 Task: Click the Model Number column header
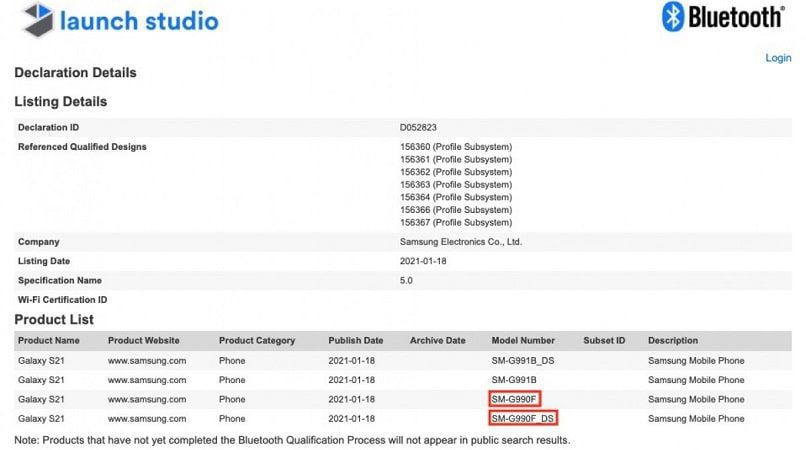523,340
